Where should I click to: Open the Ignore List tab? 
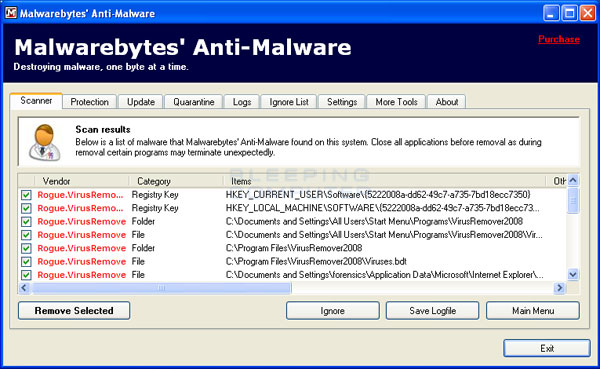click(x=289, y=102)
